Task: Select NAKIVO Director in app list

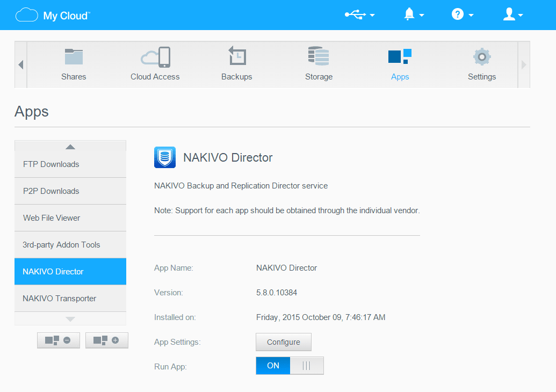Action: point(70,272)
